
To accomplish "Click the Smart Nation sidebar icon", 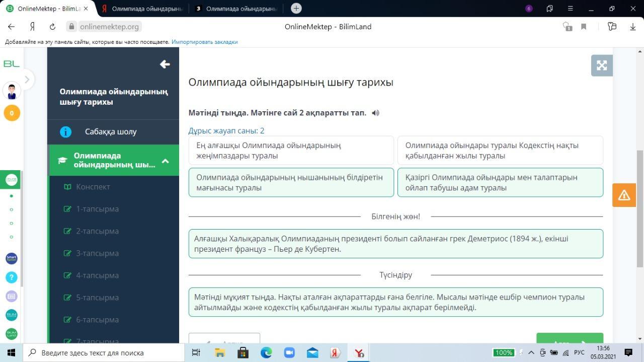I will tap(12, 258).
